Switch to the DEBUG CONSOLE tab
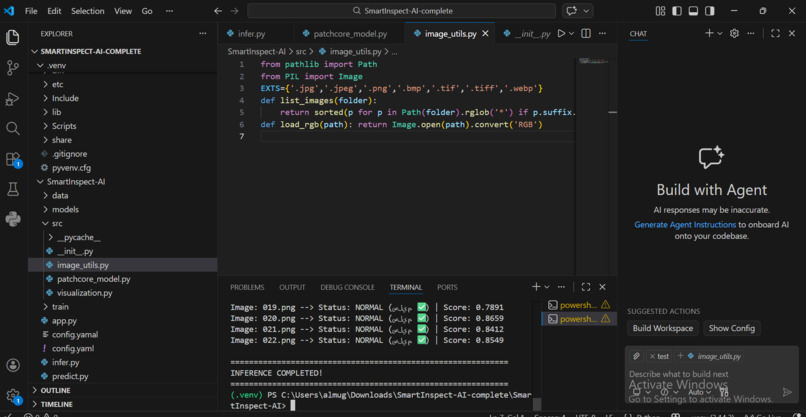The width and height of the screenshot is (806, 417). 347,287
